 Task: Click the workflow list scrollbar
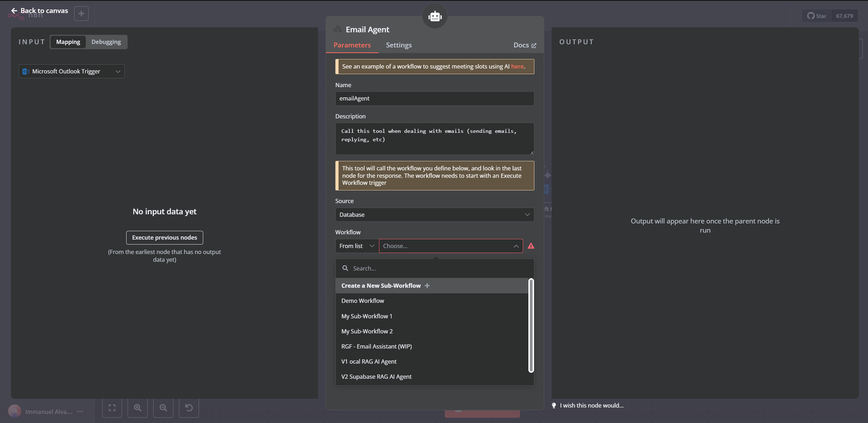pyautogui.click(x=531, y=325)
